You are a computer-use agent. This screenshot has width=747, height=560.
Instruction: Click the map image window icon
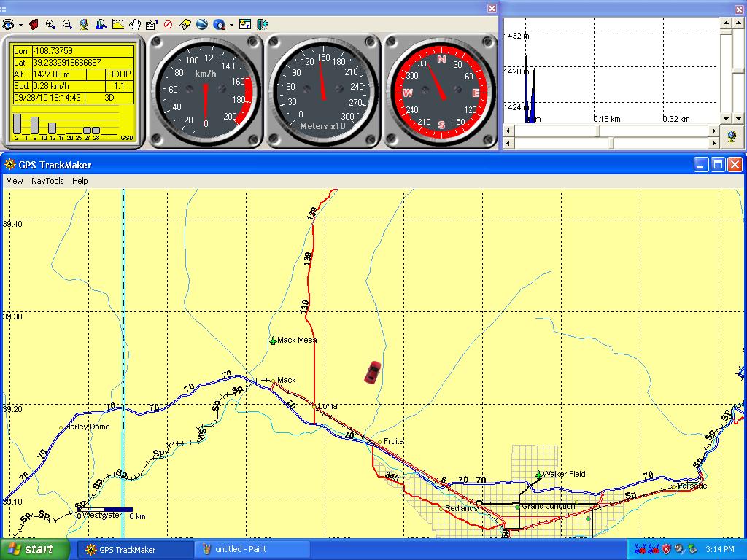245,24
